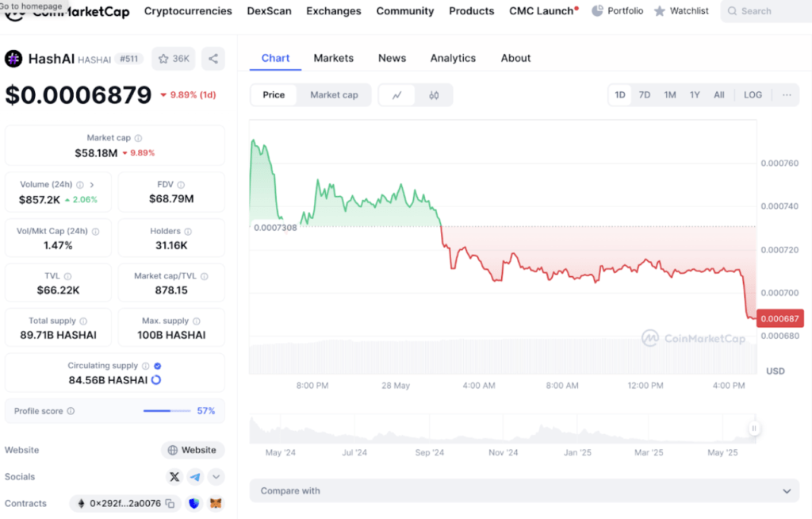Click into the Search field
This screenshot has width=812, height=519.
[x=767, y=11]
